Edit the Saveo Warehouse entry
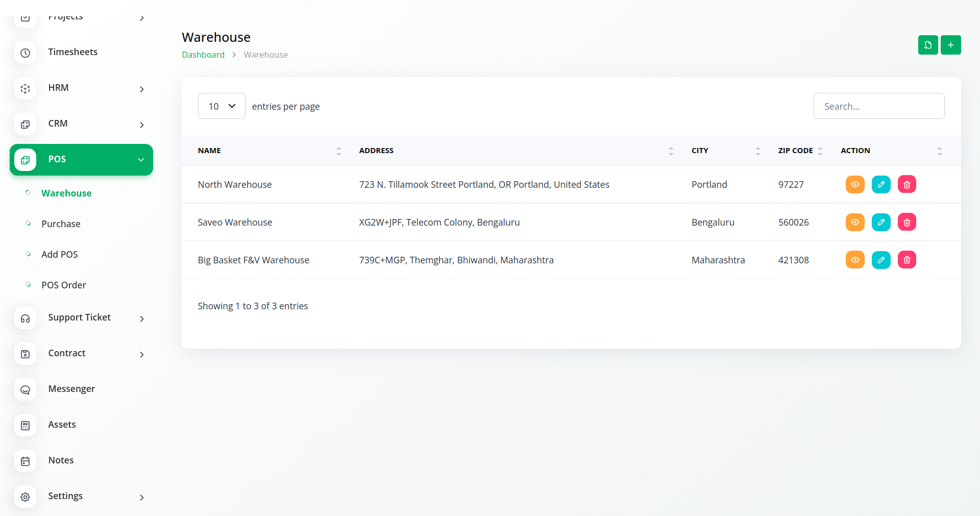This screenshot has width=980, height=516. [880, 222]
